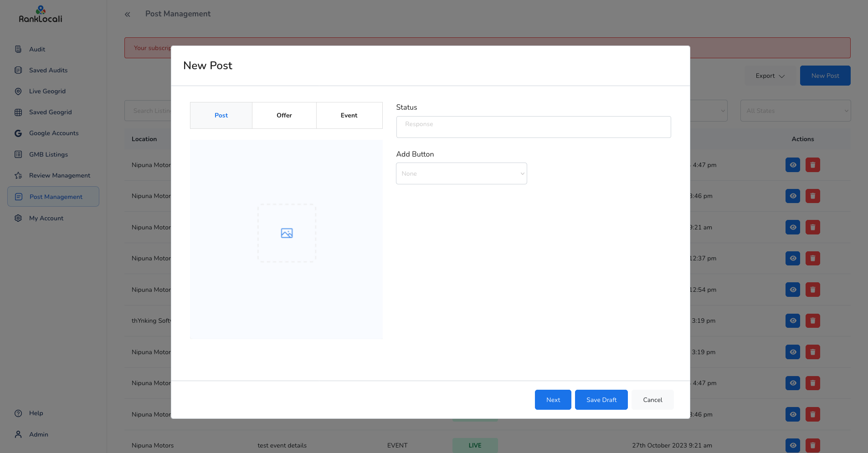The image size is (868, 453).
Task: Collapse sidebar with double chevron icon
Action: click(128, 15)
